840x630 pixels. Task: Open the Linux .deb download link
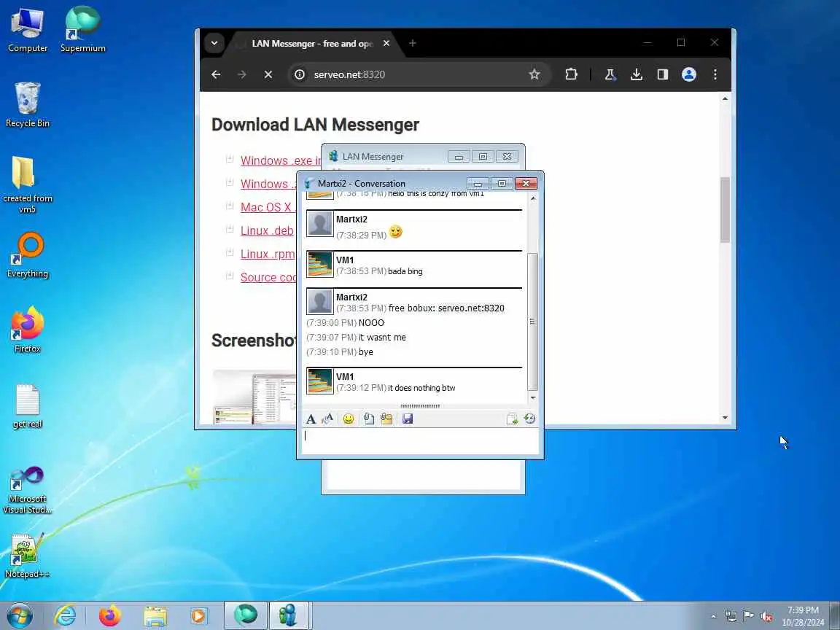tap(268, 231)
